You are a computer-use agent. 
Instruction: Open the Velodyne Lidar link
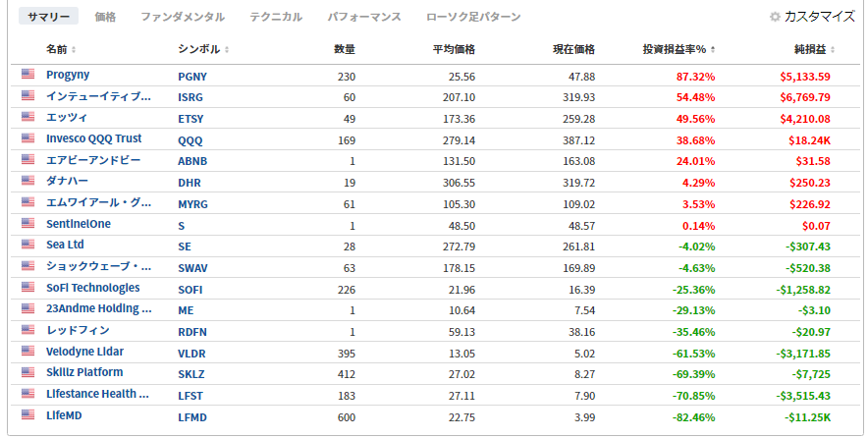click(84, 352)
